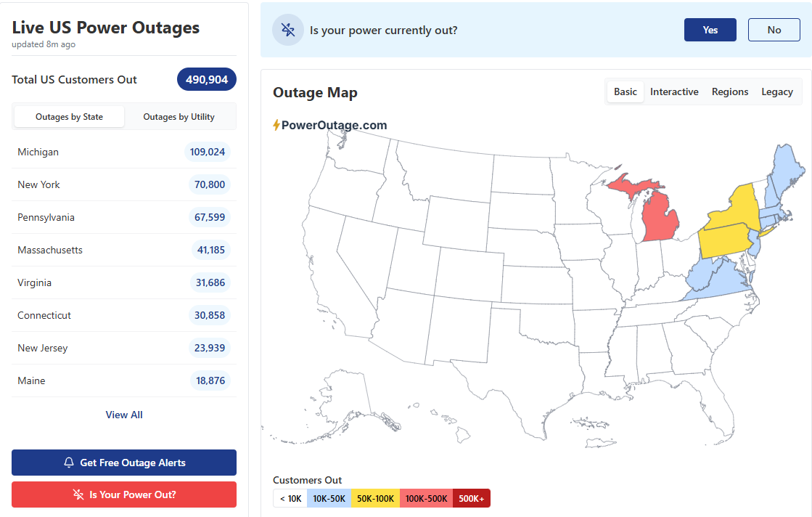
Task: Click the crossed plug icon on Is Your Power Out
Action: pos(78,494)
